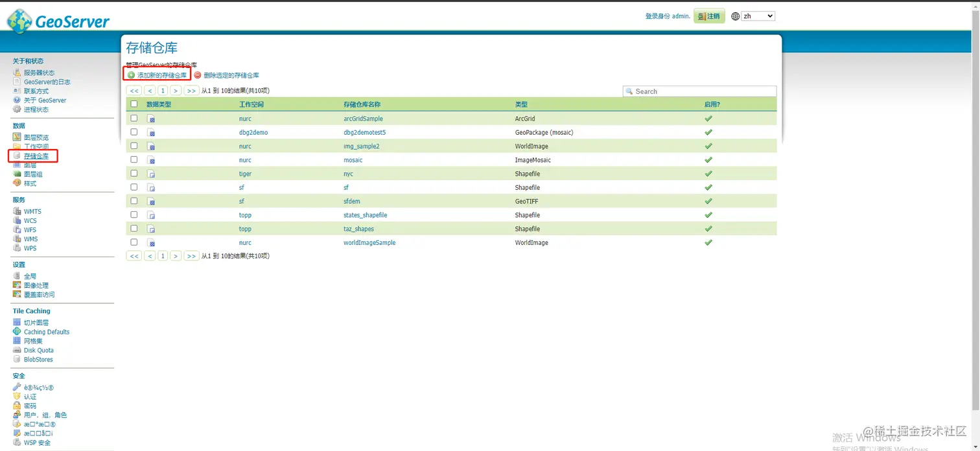Click the 进程状态 gear icon
The height and width of the screenshot is (451, 980).
17,109
